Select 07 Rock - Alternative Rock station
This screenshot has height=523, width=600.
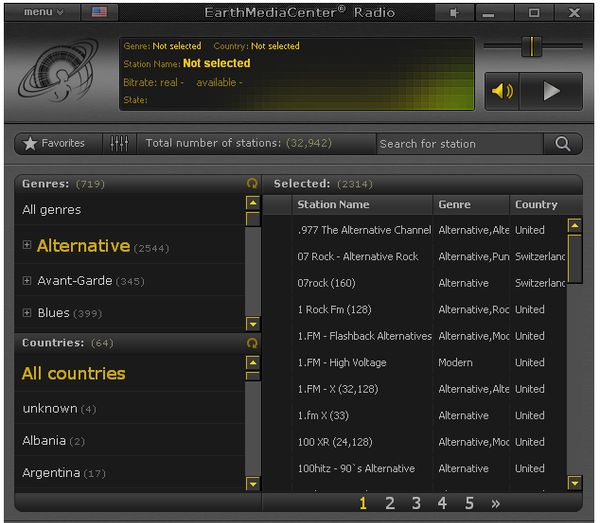358,257
